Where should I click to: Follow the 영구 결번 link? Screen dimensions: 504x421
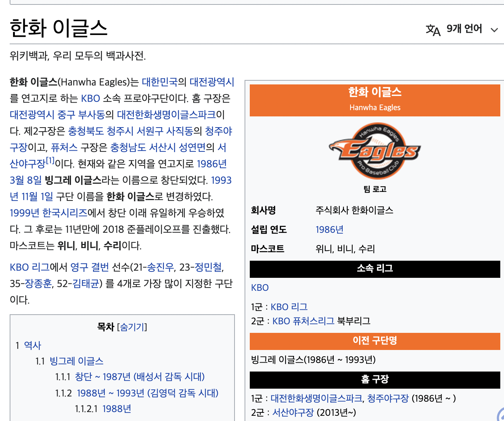(x=90, y=267)
